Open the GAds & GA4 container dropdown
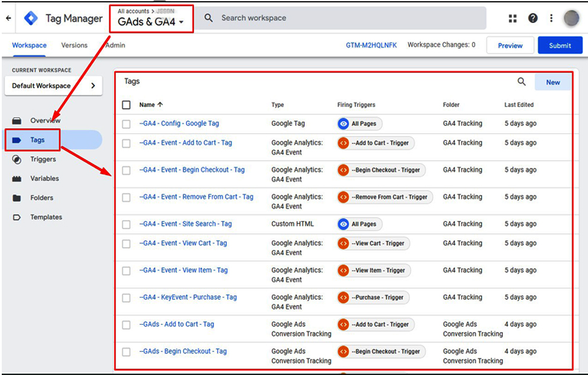588x375 pixels. (151, 22)
